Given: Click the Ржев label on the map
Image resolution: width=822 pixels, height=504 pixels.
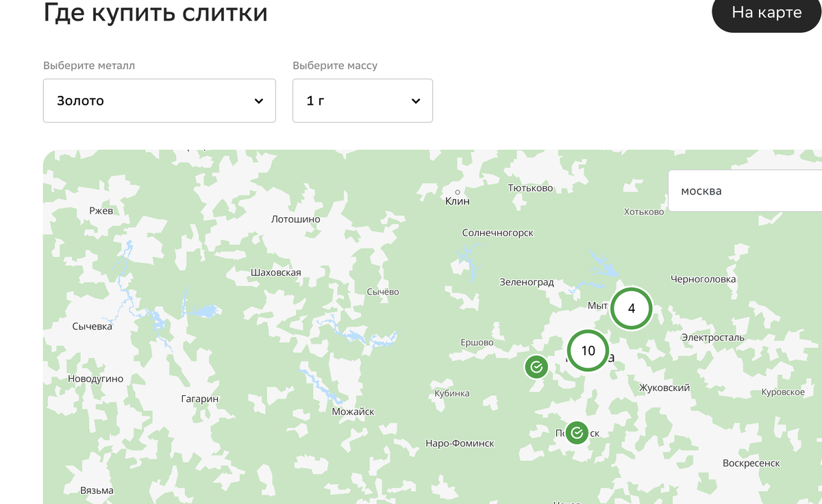Looking at the screenshot, I should (x=101, y=211).
